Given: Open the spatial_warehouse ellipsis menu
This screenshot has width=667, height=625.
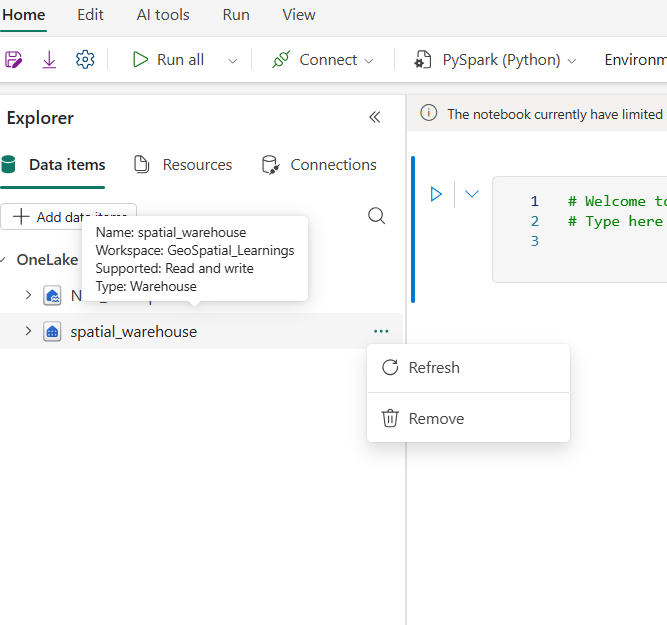Looking at the screenshot, I should (x=381, y=331).
